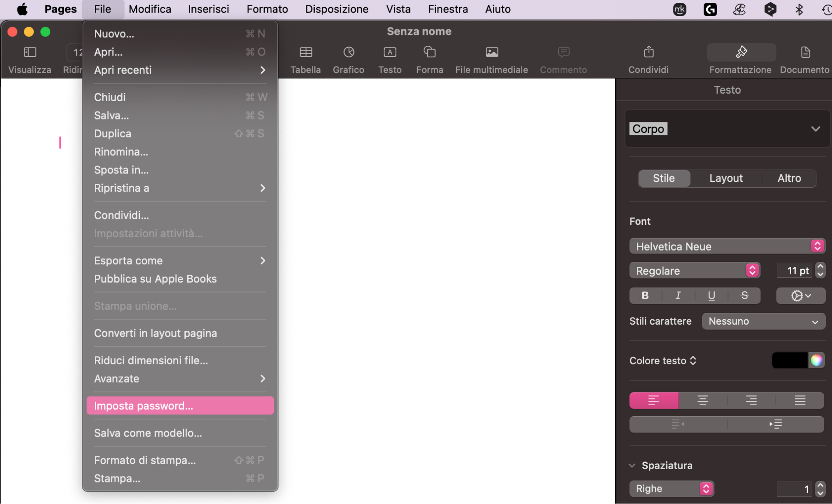832x504 pixels.
Task: Select Pubblica su Apple Books
Action: 180,279
